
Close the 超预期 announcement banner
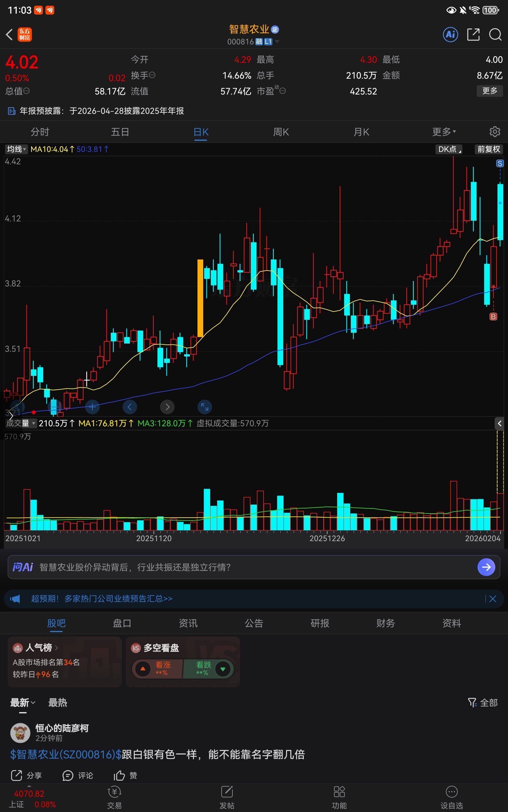tap(492, 599)
